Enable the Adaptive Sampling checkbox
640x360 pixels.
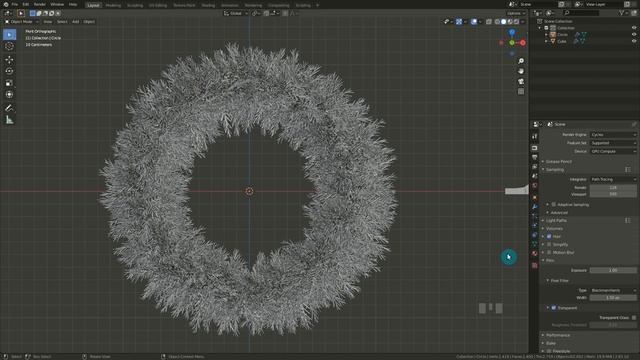(554, 204)
